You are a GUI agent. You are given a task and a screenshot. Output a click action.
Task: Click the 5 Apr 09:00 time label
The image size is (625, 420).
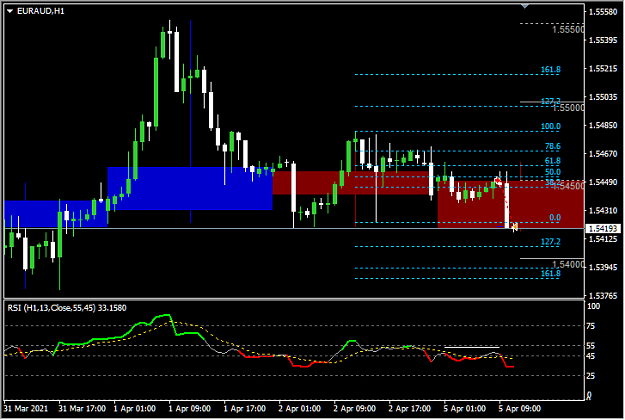click(x=520, y=409)
